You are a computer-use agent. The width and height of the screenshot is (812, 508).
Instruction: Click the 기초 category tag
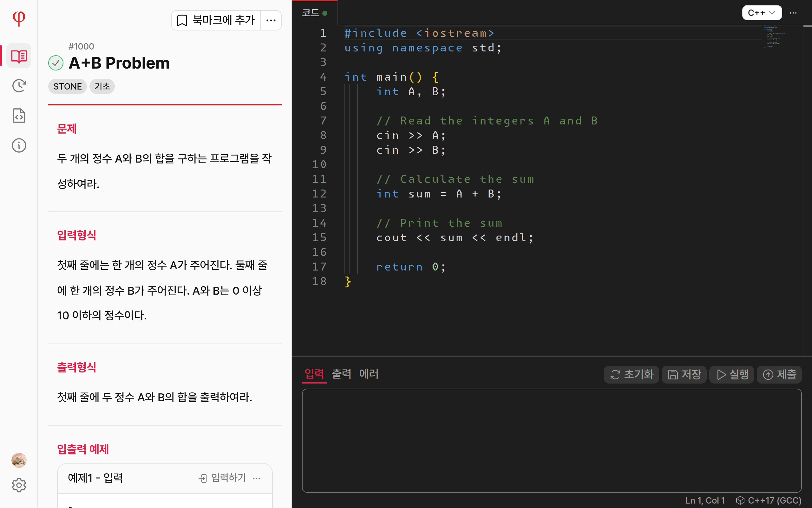(x=102, y=86)
